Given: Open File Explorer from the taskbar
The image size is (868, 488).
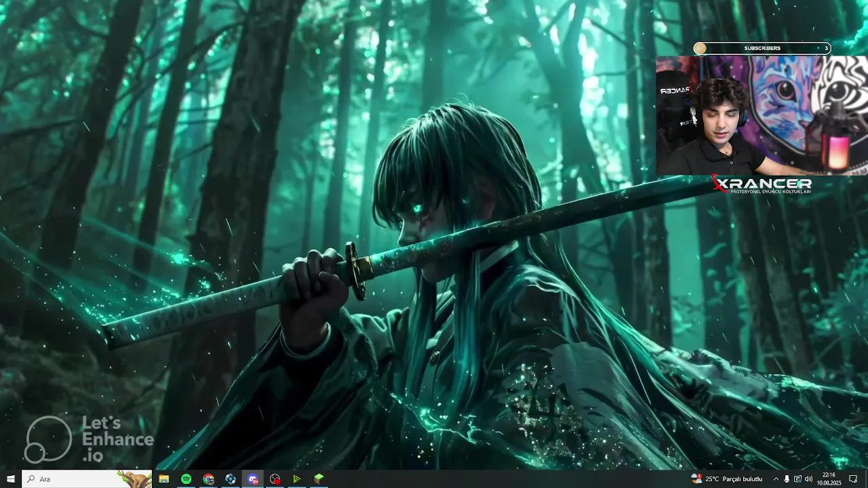Looking at the screenshot, I should [x=164, y=479].
